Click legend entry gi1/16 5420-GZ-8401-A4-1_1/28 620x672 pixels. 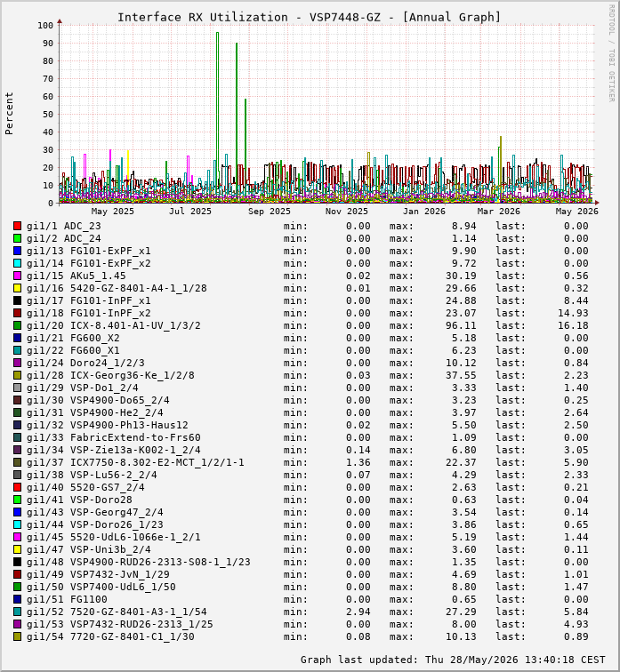(117, 288)
